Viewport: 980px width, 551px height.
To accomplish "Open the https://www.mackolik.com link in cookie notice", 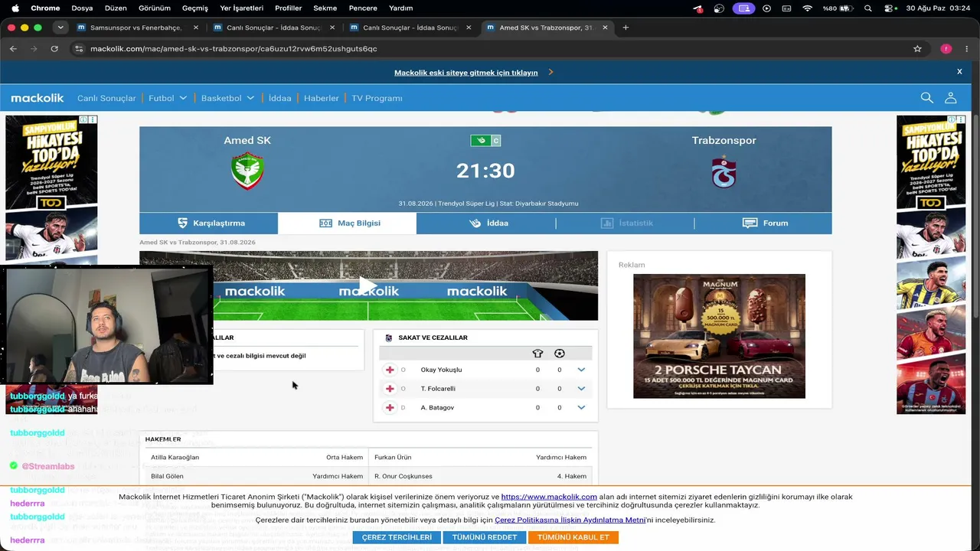I will 549,497.
